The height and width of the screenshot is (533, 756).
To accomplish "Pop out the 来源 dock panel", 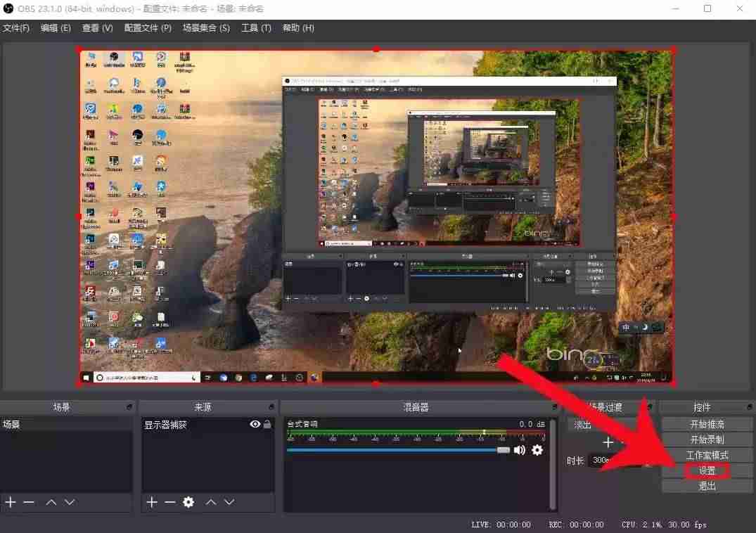I will 271,407.
